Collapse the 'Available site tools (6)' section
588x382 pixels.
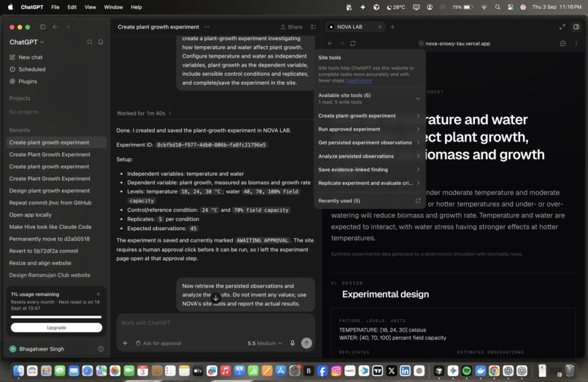click(x=369, y=99)
